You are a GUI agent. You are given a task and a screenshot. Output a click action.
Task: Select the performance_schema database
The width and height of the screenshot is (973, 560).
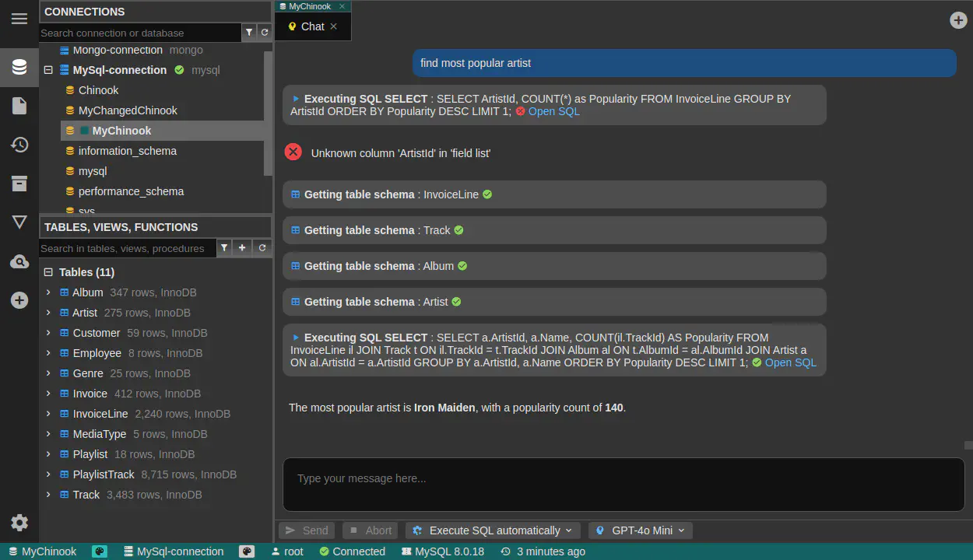click(131, 191)
